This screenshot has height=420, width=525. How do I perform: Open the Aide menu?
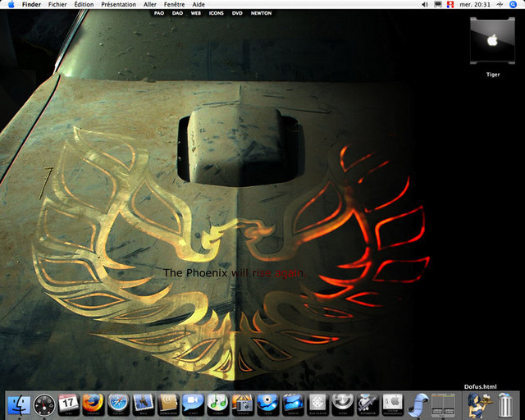pyautogui.click(x=199, y=4)
